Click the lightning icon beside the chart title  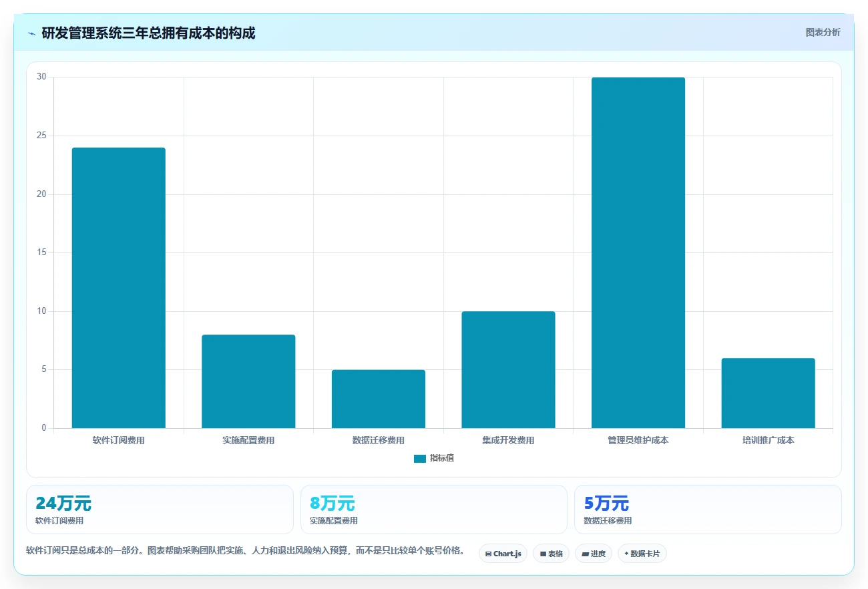31,33
